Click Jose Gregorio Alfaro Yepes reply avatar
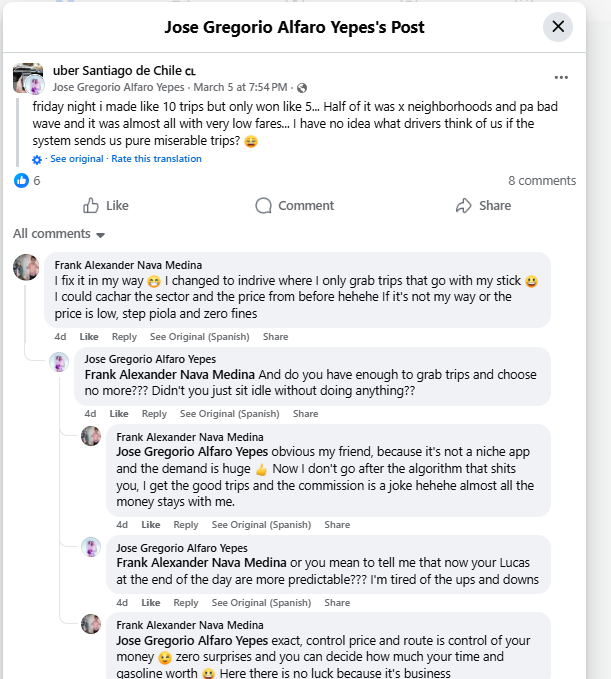Image resolution: width=611 pixels, height=679 pixels. (59, 362)
